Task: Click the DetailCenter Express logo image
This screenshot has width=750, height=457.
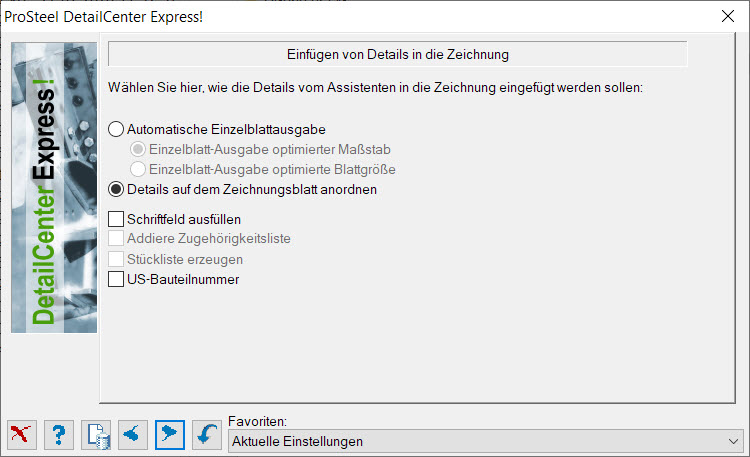Action: [54, 188]
